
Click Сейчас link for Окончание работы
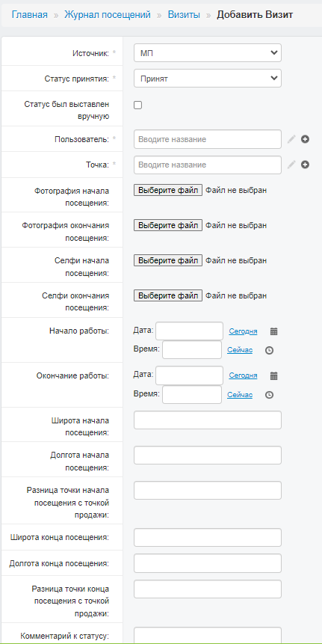(240, 395)
